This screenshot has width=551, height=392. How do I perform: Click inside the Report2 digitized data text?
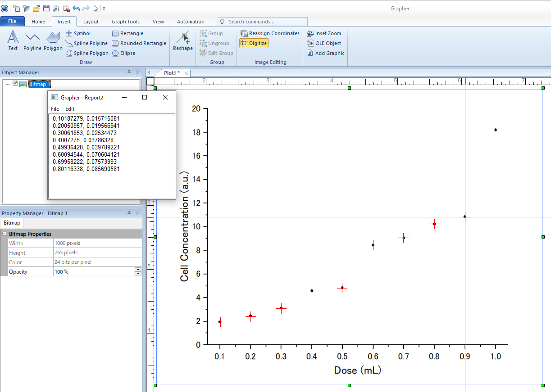coord(112,156)
